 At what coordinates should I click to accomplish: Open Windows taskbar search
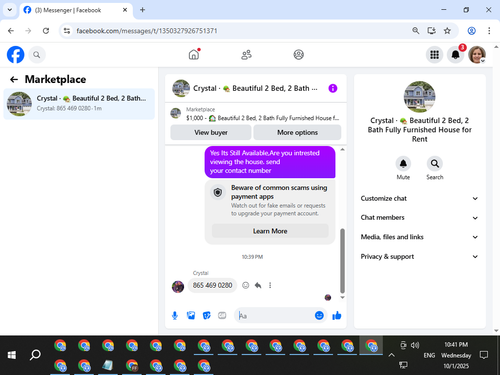(35, 355)
